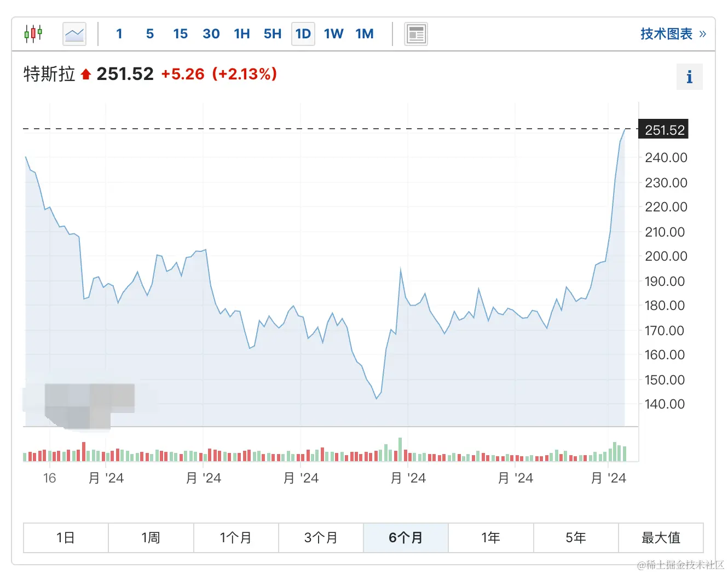Set interval to 5 minutes

150,34
